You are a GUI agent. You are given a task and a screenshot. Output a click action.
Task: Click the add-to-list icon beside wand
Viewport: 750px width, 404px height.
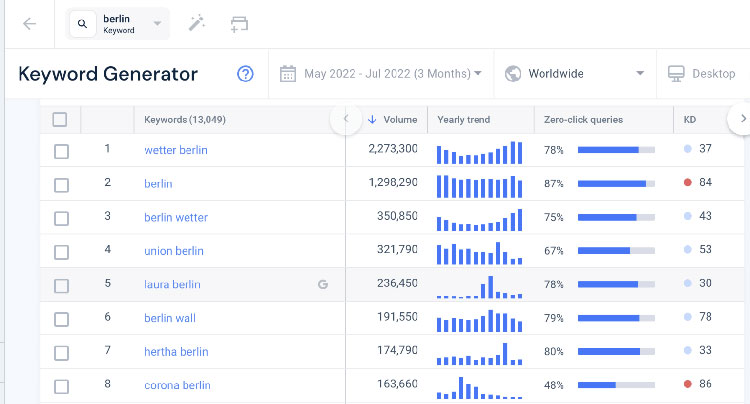[239, 24]
